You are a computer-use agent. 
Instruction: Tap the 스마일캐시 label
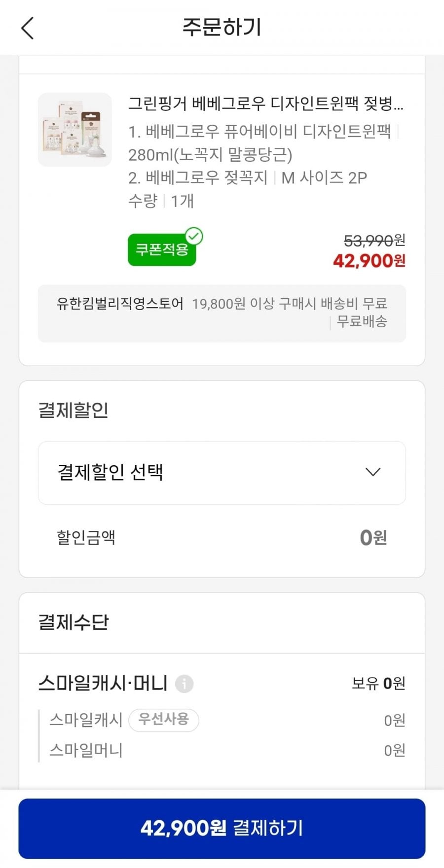click(x=86, y=720)
